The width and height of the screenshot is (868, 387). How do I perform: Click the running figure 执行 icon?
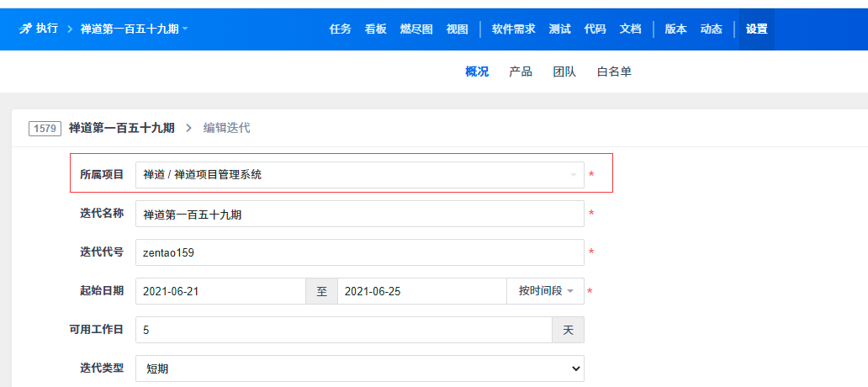(25, 29)
